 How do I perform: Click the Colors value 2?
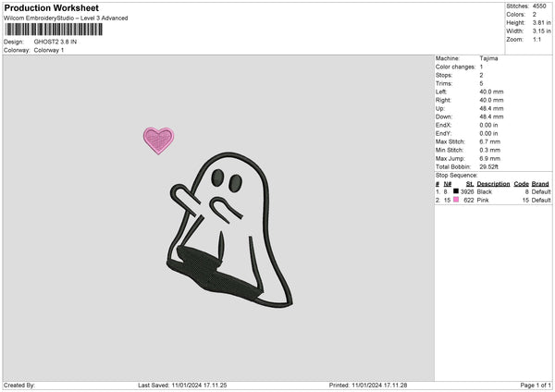tap(535, 15)
